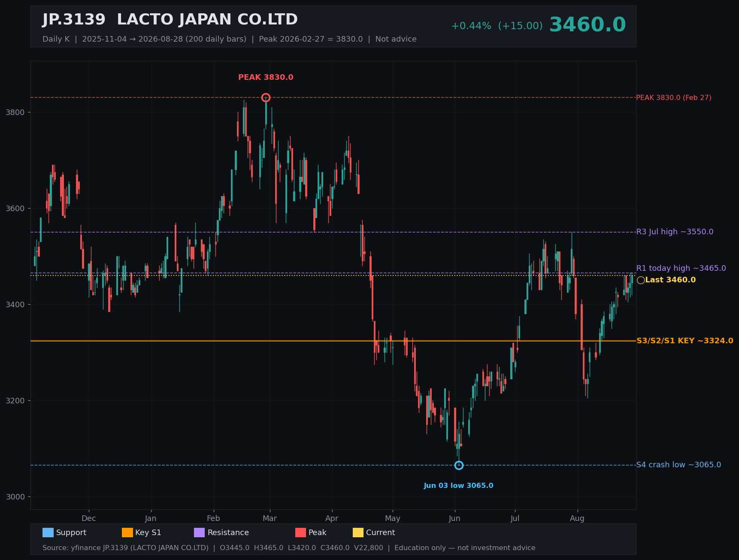Click the "Jul" x-axis label
This screenshot has width=739, height=560.
(515, 518)
